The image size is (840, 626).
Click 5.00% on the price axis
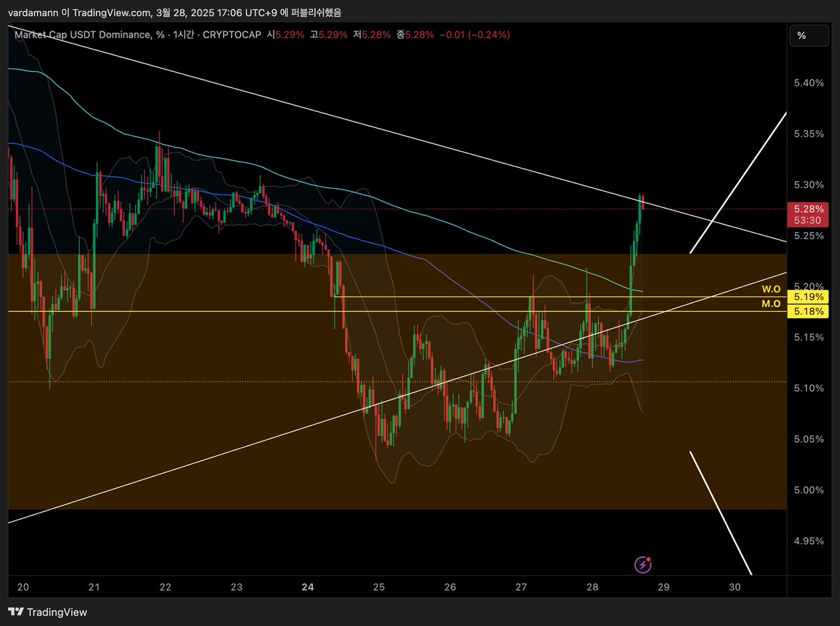coord(808,490)
